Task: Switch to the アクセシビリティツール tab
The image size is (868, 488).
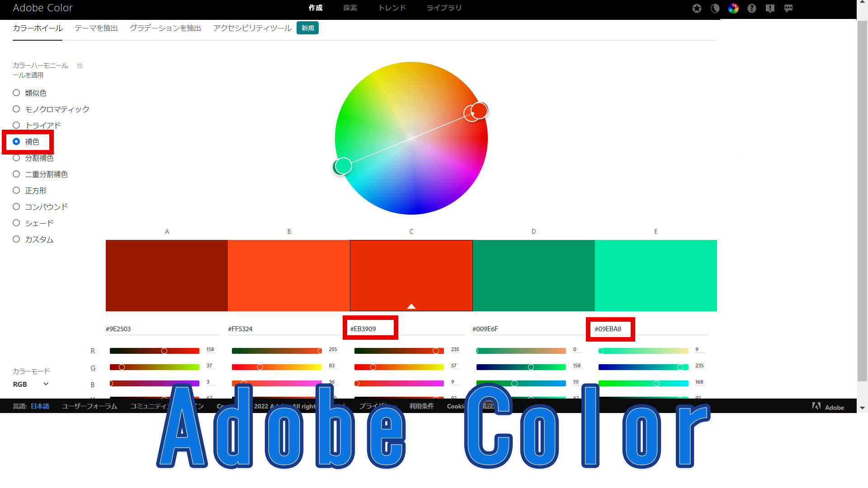Action: 252,28
